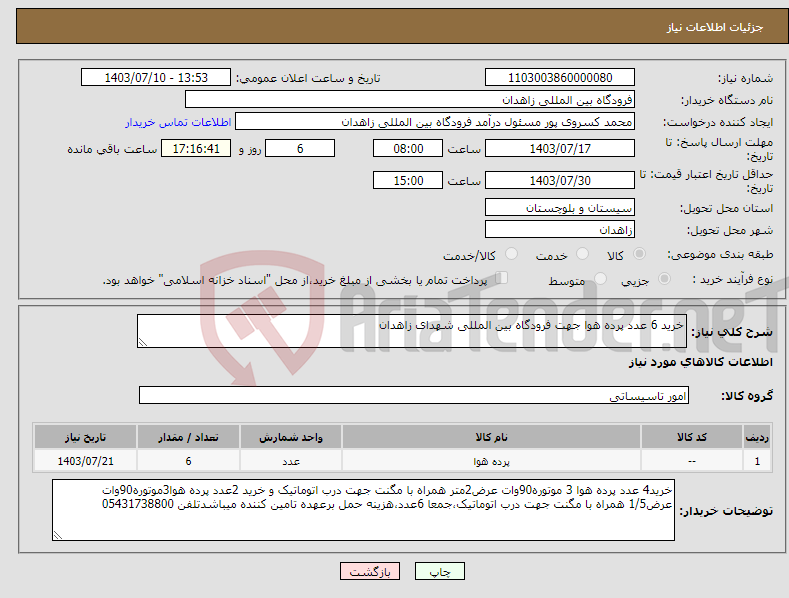This screenshot has height=598, width=789.
Task: Click the شرح کلی نیاز label
Action: point(732,332)
